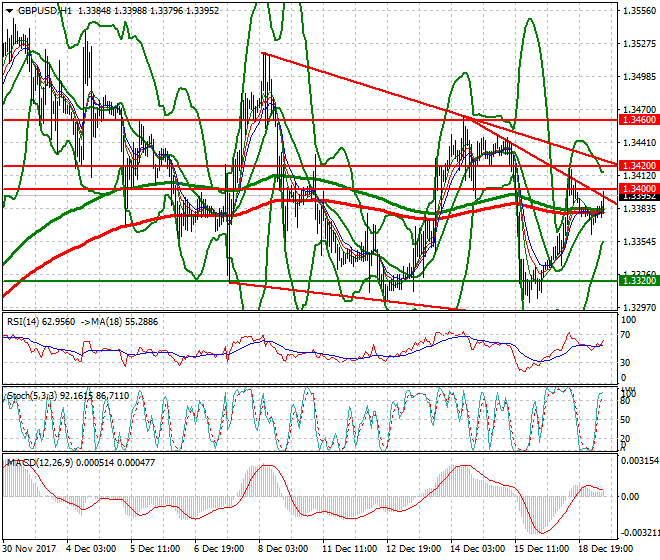Click the 30 Nov 2017 date label
Screen dimensions: 660x560
click(29, 549)
